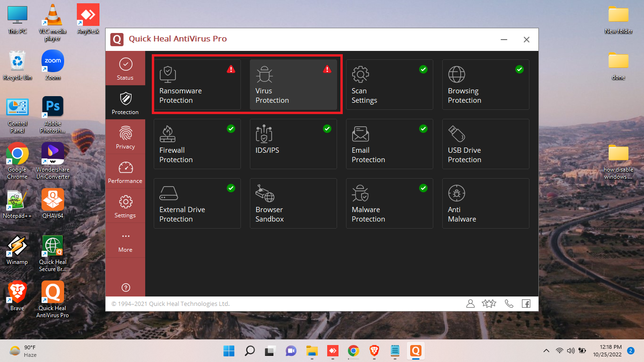This screenshot has height=362, width=644.
Task: Open weather widget showing 90°F Haze
Action: [x=24, y=351]
